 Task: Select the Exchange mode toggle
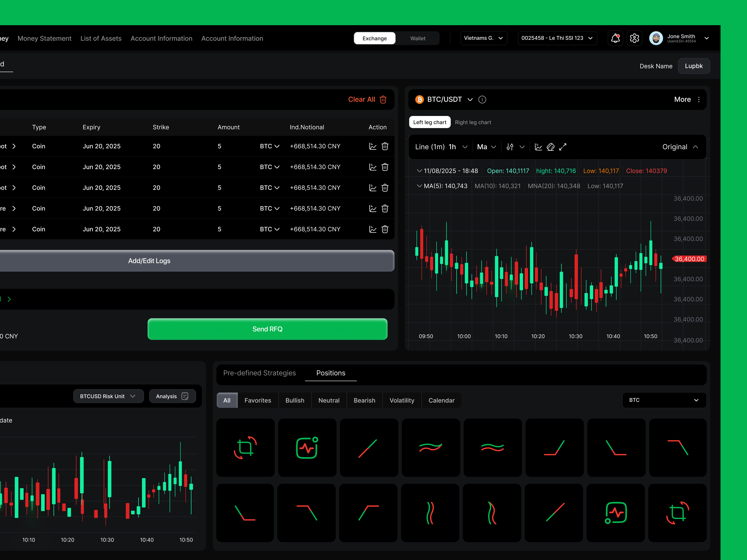(374, 38)
